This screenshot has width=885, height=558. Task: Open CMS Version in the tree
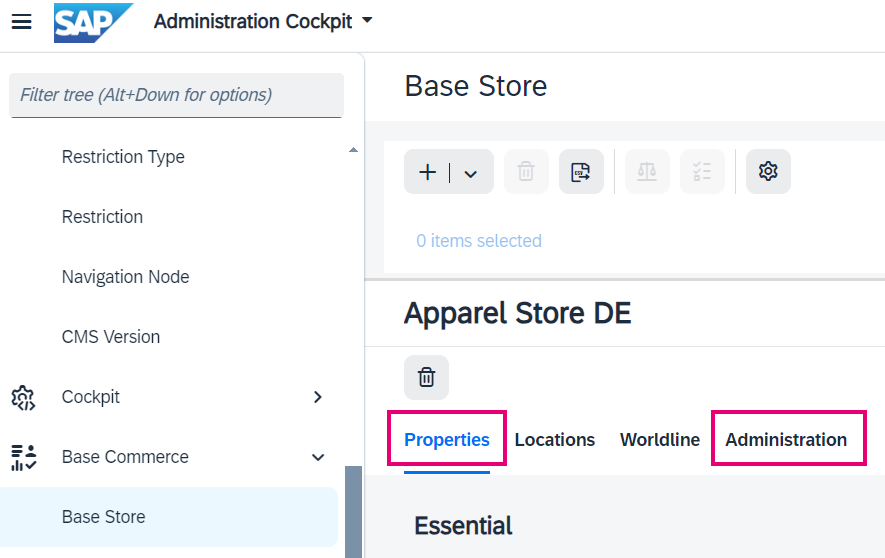tap(111, 337)
